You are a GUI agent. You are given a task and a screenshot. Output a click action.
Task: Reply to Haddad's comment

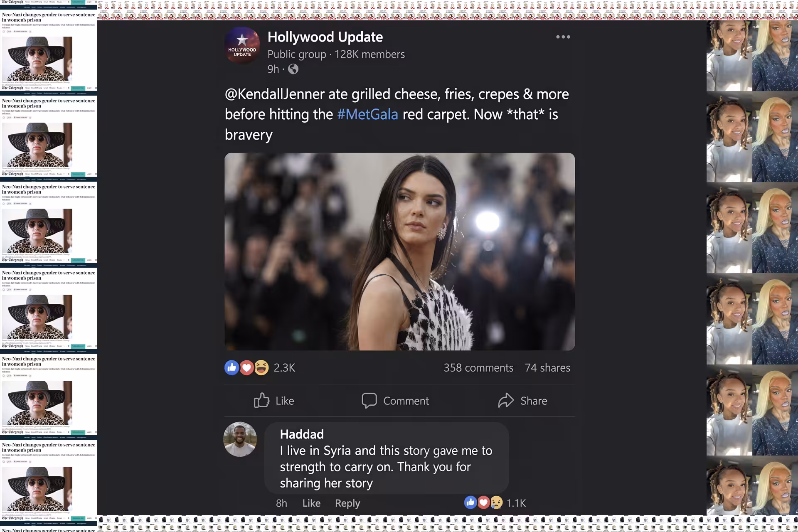[347, 503]
